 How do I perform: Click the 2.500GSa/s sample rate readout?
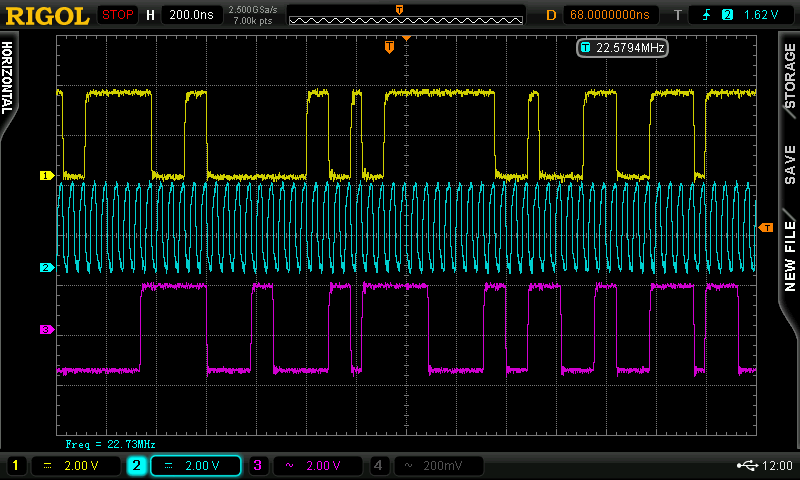[253, 10]
